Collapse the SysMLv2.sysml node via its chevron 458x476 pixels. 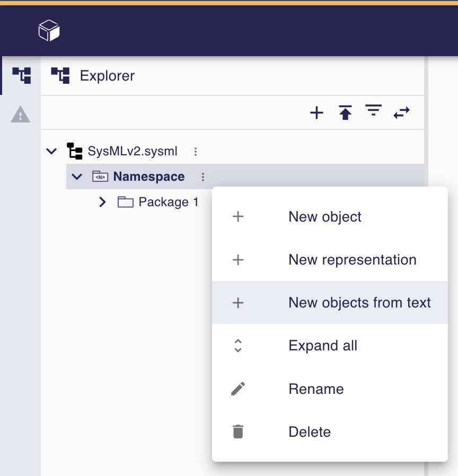pos(51,151)
